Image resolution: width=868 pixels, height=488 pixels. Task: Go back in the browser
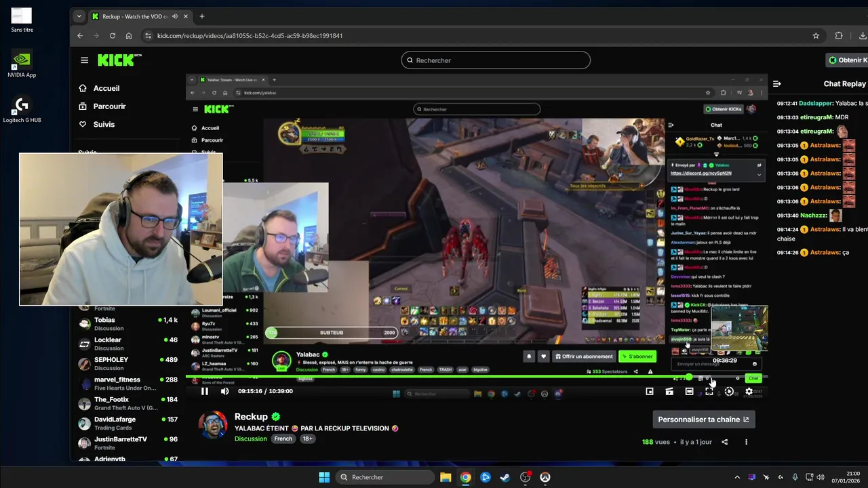click(80, 36)
